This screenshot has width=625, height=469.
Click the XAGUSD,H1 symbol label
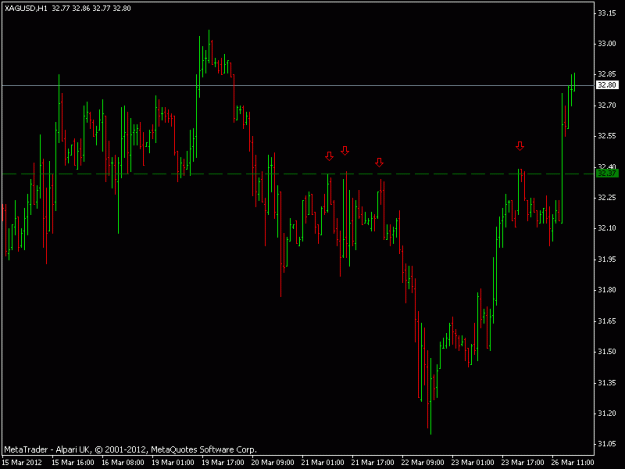(26, 8)
